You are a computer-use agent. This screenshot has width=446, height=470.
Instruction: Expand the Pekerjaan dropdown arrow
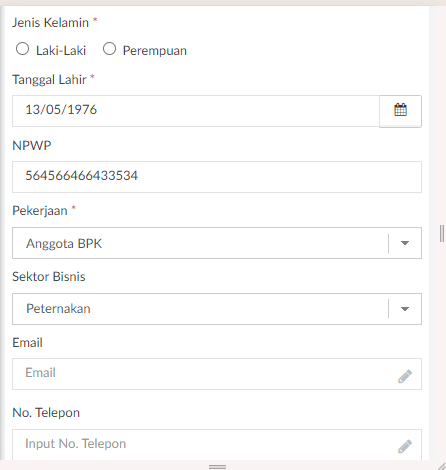(405, 243)
